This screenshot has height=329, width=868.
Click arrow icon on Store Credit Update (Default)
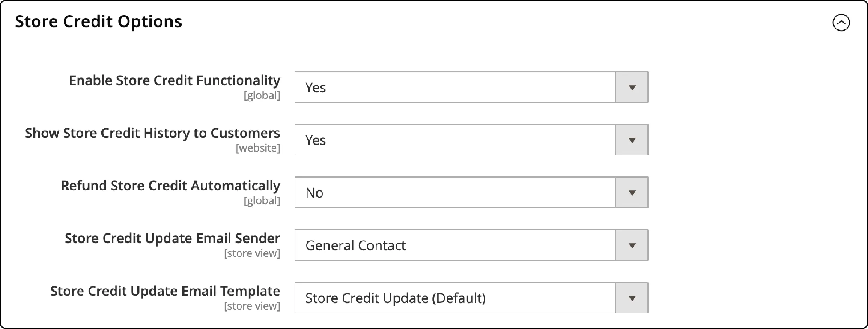pos(632,298)
